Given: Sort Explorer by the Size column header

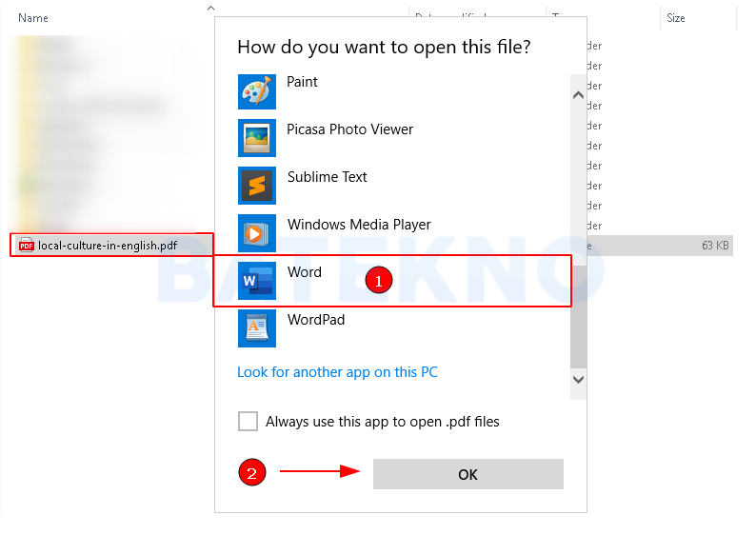Looking at the screenshot, I should (x=676, y=18).
